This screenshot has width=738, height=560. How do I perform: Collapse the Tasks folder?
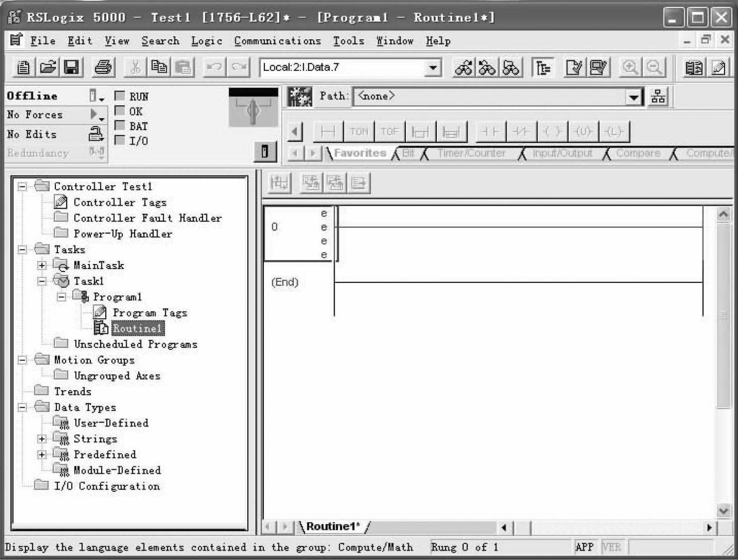(22, 250)
